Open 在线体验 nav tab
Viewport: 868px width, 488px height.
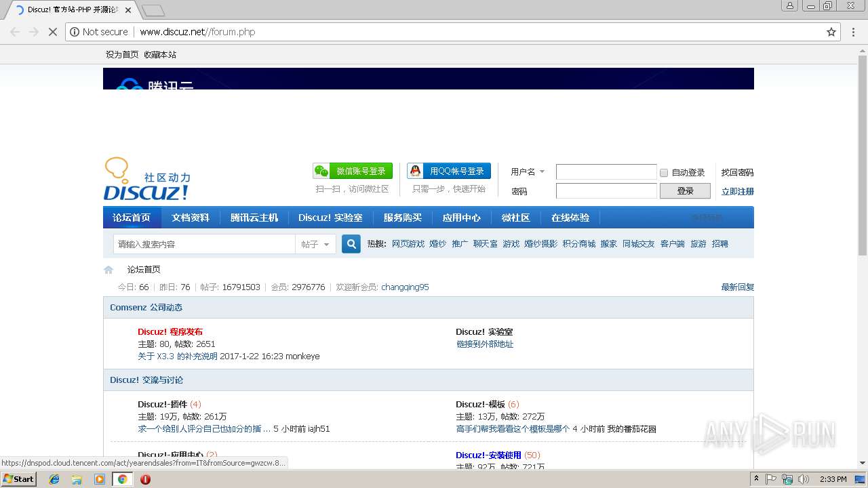tap(570, 218)
